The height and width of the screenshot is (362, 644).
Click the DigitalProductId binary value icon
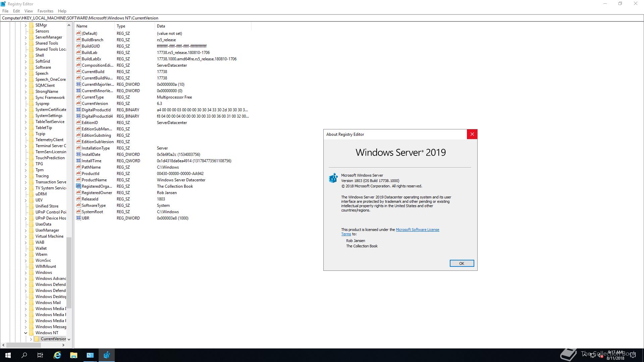[x=78, y=110]
